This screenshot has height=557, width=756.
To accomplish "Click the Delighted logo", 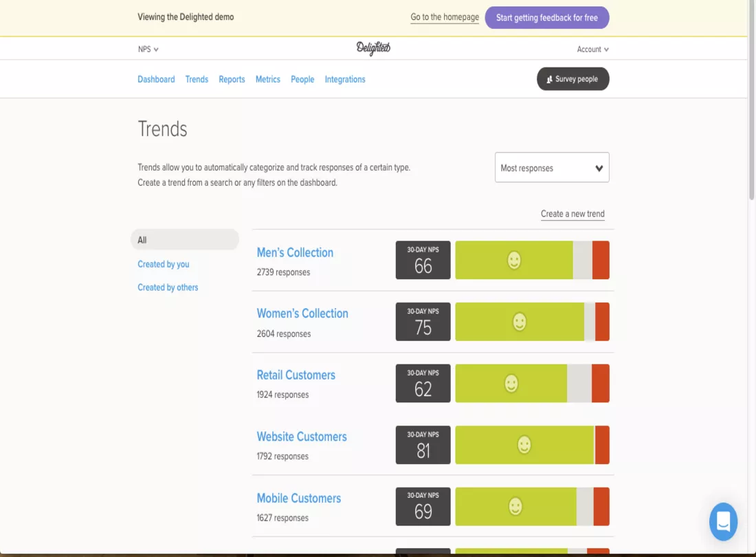I will pyautogui.click(x=373, y=48).
